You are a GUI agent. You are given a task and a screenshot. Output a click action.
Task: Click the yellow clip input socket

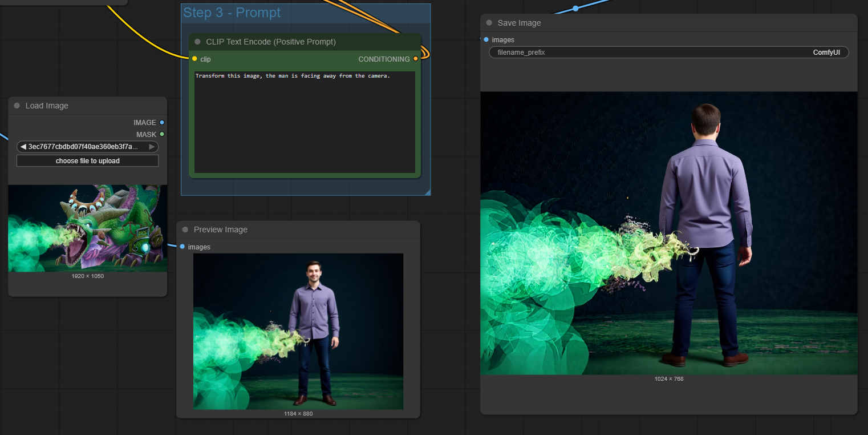[194, 59]
